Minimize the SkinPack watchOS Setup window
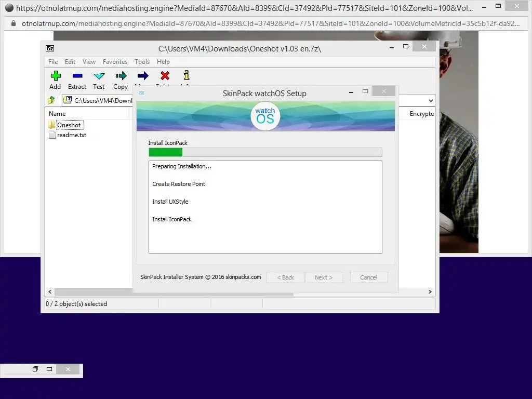 pos(351,91)
